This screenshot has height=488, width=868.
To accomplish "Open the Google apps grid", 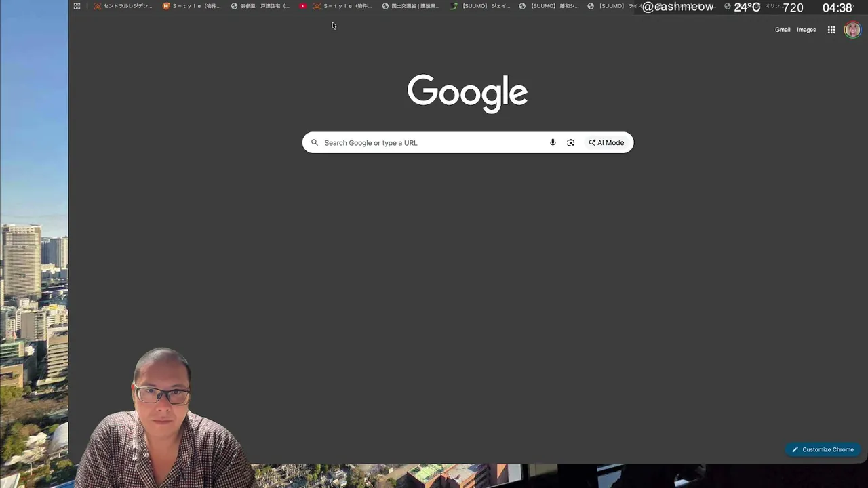I will click(x=831, y=30).
